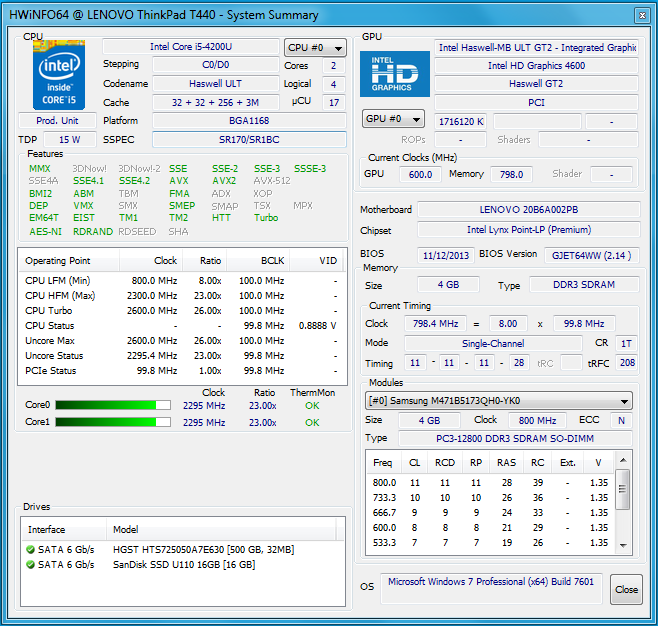Image resolution: width=658 pixels, height=626 pixels.
Task: Click the 798.4 MHz memory clock value
Action: tap(435, 323)
